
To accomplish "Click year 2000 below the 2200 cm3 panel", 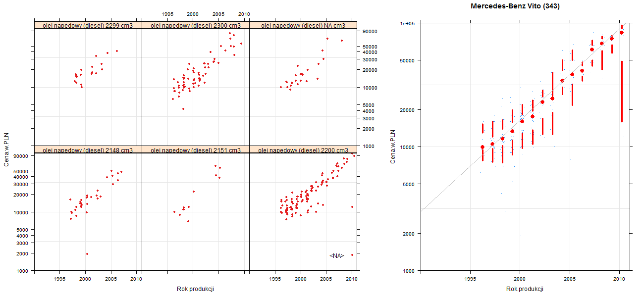I will coord(301,279).
